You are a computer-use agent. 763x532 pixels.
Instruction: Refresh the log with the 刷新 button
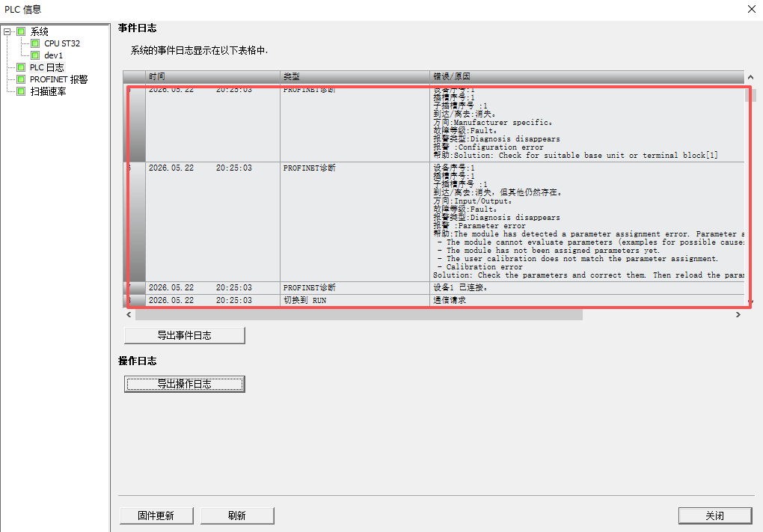coord(237,516)
